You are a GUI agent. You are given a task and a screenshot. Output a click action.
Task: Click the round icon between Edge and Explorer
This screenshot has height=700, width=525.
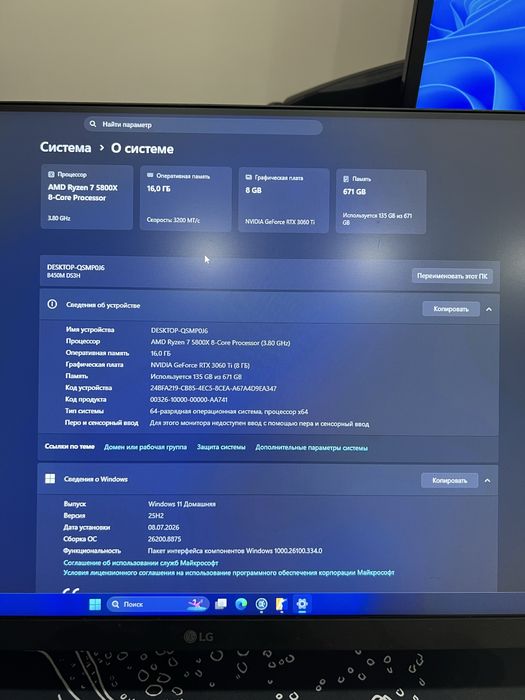point(261,604)
